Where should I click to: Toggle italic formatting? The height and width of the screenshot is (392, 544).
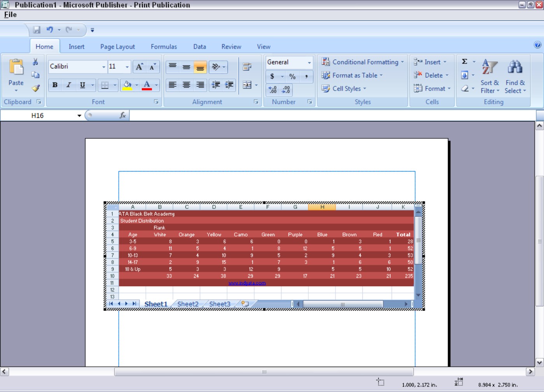pyautogui.click(x=68, y=85)
